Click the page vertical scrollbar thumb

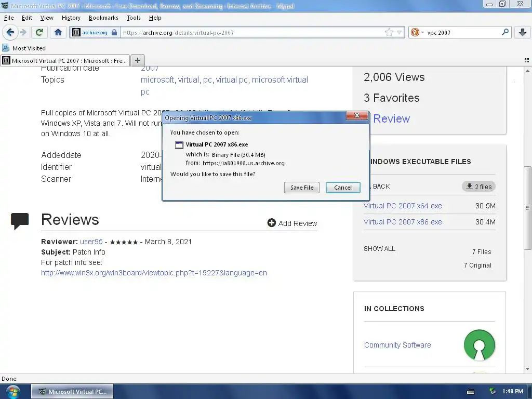tap(527, 208)
